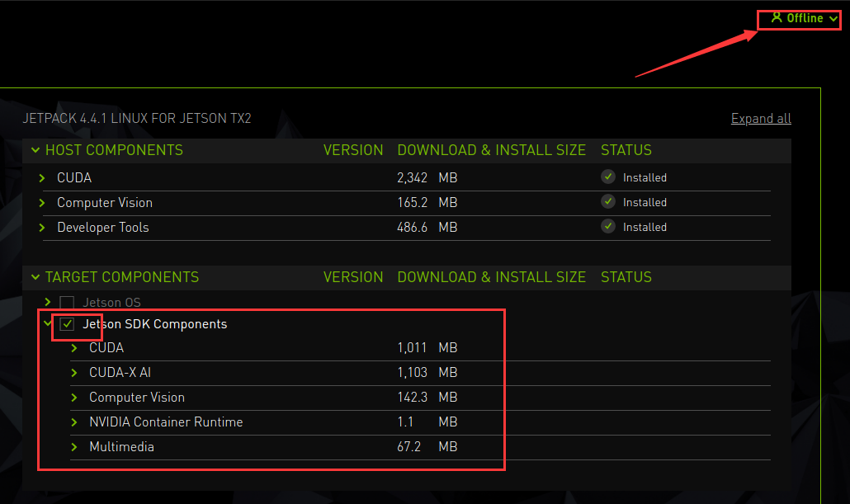Click the host DOWNLOAD & INSTALL SIZE header
This screenshot has width=850, height=504.
491,150
